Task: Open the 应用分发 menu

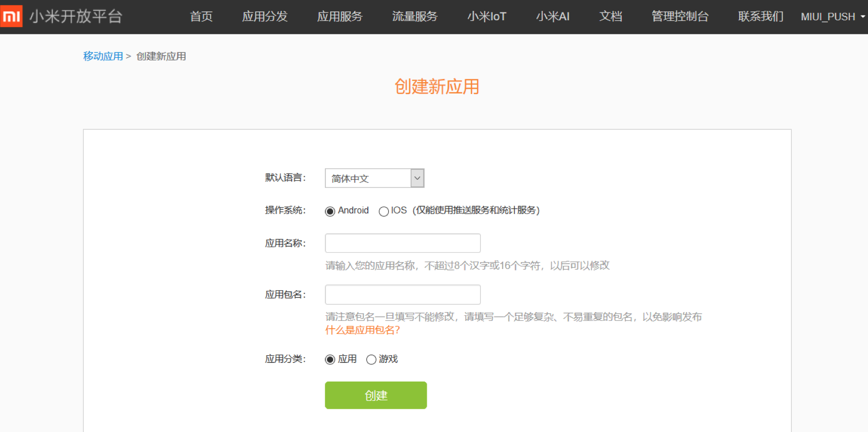Action: coord(265,17)
